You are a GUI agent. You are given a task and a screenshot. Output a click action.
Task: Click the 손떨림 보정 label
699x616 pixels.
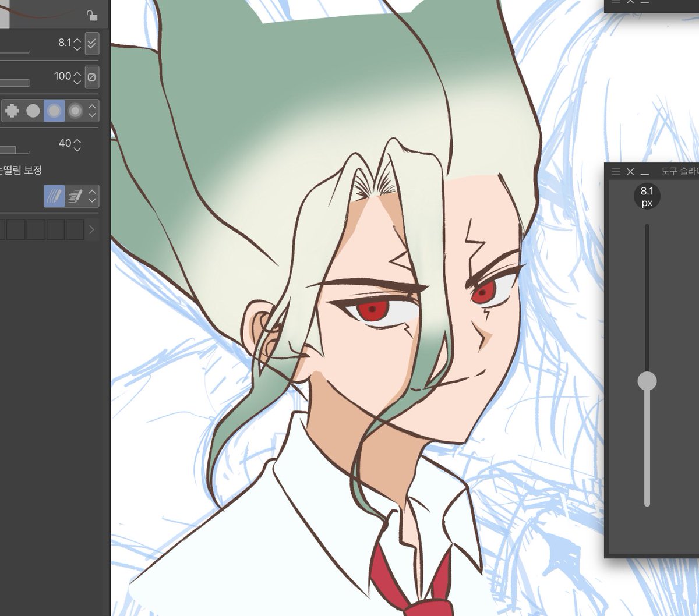21,170
